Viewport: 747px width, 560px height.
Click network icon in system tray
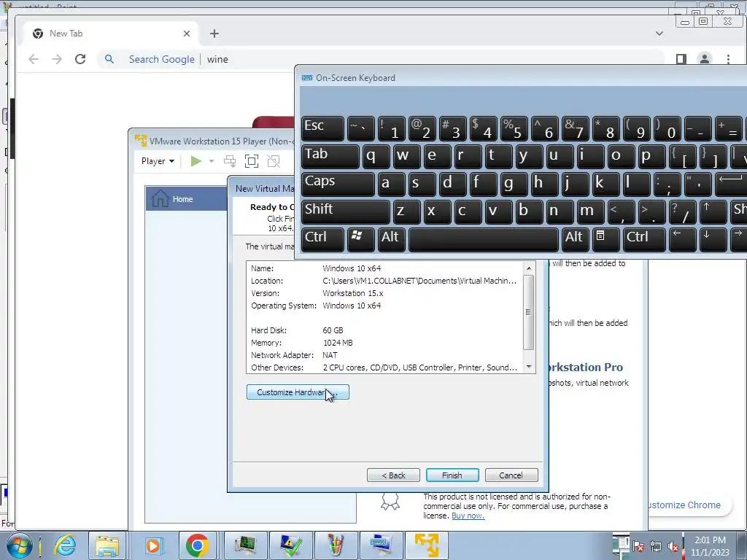(656, 547)
